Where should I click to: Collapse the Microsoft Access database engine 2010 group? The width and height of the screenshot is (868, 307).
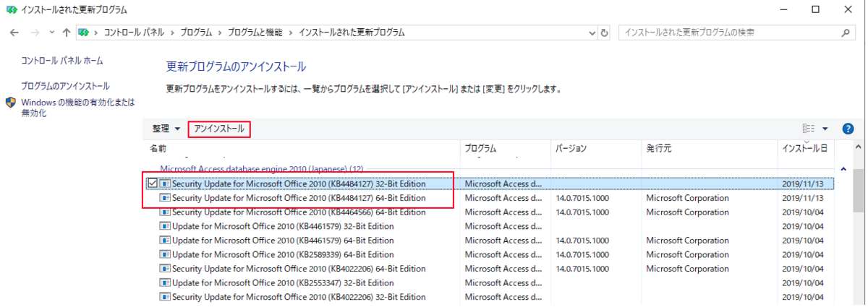point(843,169)
